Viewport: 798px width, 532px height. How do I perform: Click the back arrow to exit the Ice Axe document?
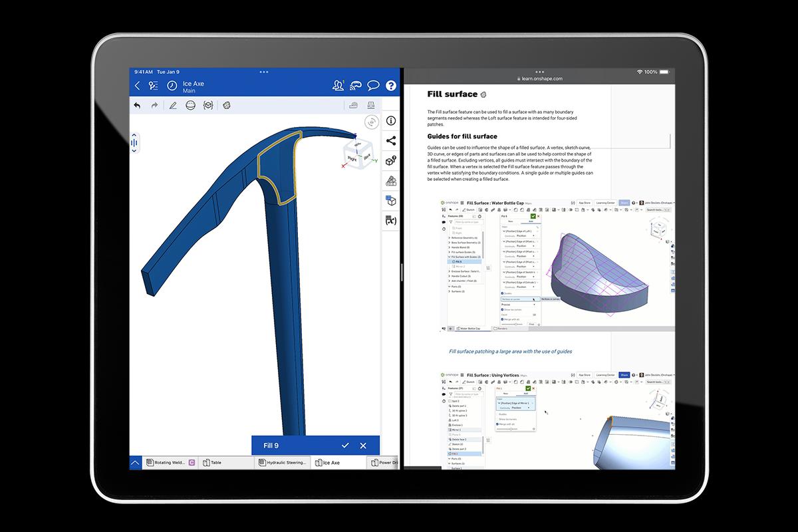(x=137, y=85)
